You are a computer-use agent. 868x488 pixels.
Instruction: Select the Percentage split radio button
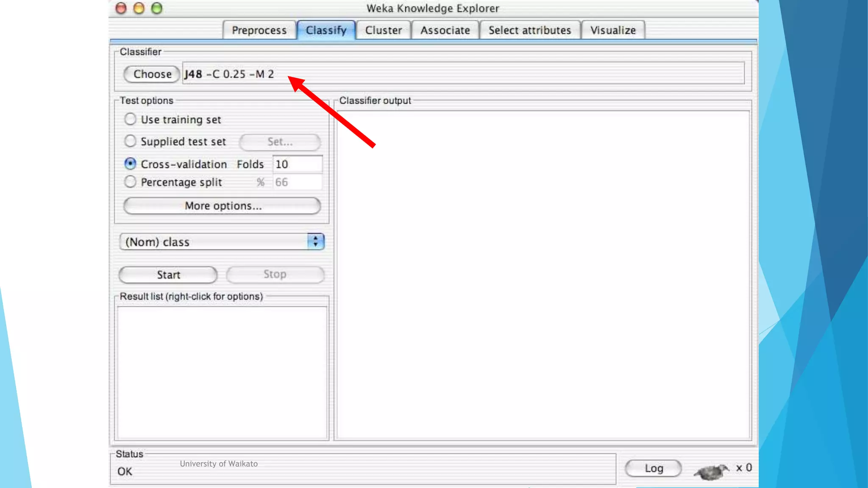point(130,182)
